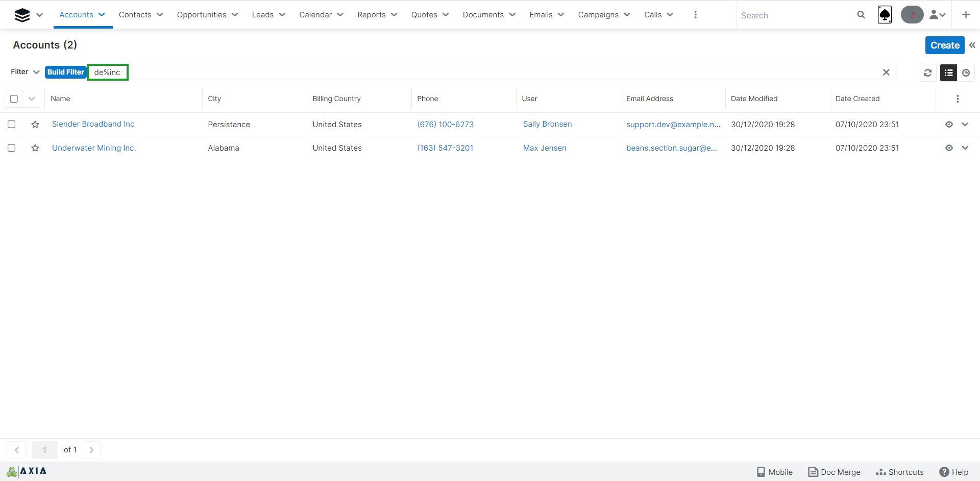Viewport: 980px width, 481px height.
Task: Go to previous page arrow
Action: coord(16,450)
